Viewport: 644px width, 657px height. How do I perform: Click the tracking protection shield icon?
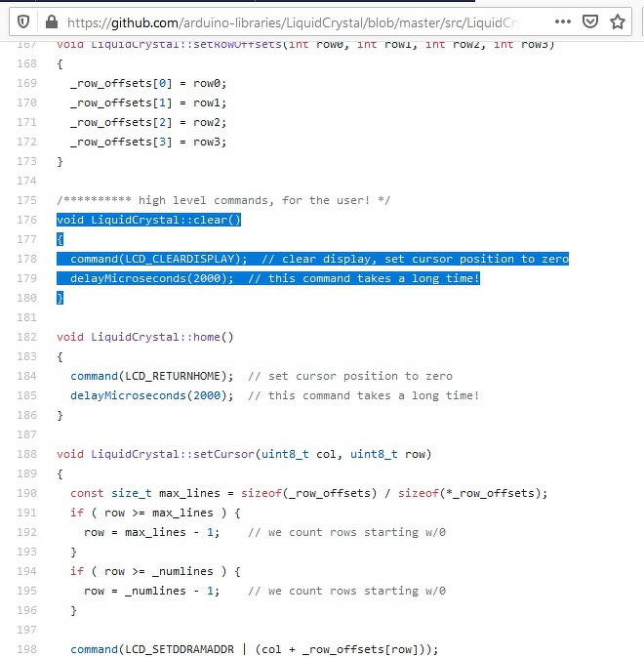tap(23, 21)
